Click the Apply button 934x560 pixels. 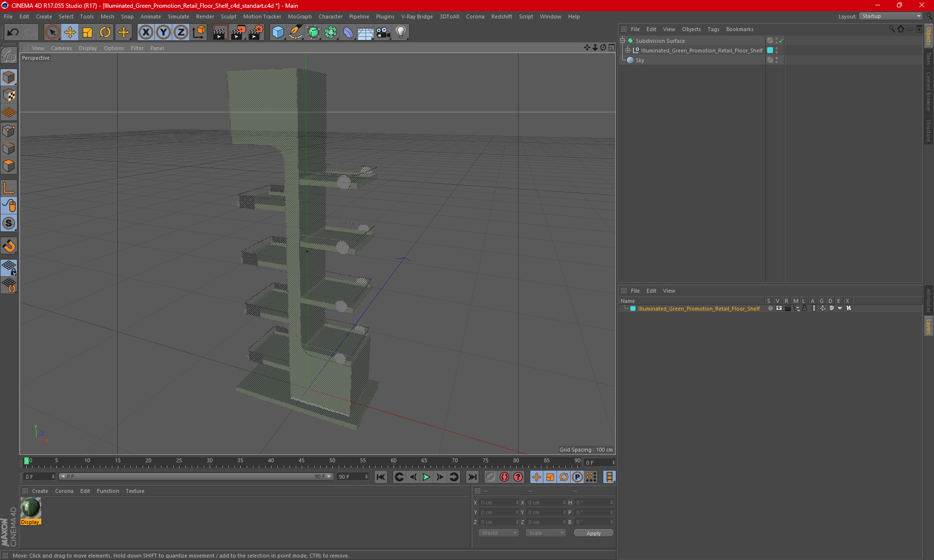pos(593,533)
